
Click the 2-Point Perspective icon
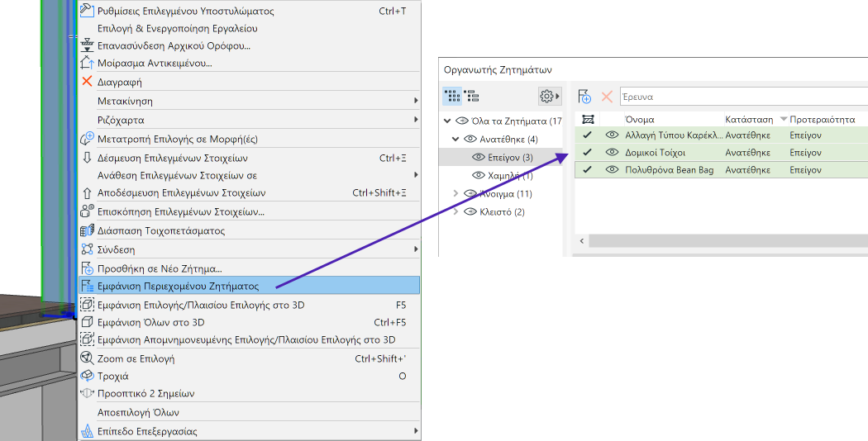point(87,393)
